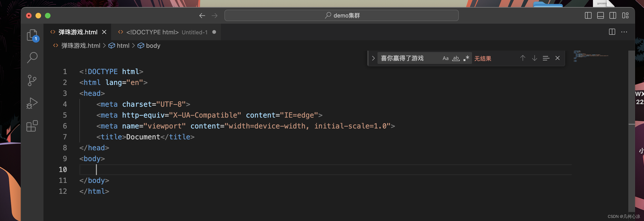Close the find widget

557,58
